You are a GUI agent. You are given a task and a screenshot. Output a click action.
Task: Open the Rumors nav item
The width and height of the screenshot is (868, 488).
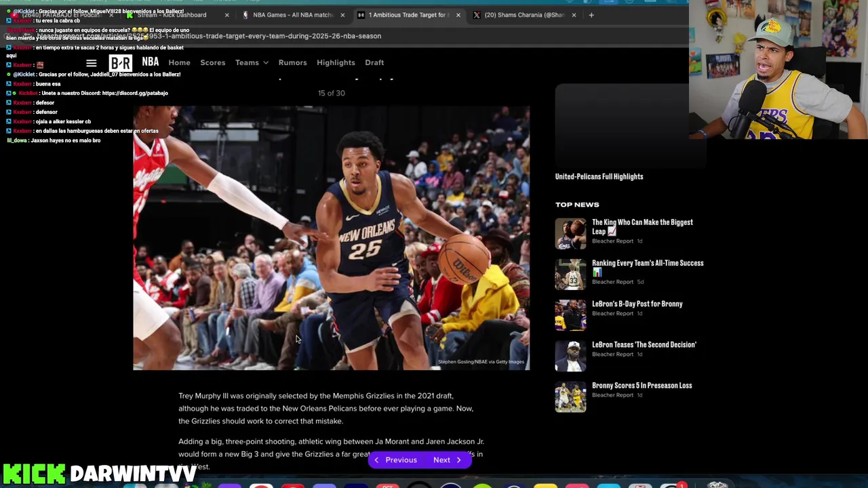292,62
